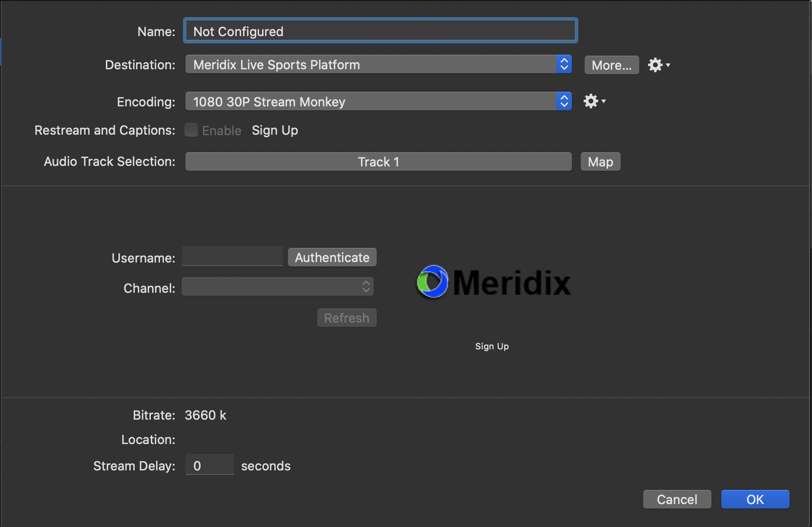This screenshot has height=527, width=812.
Task: Enable Restream and Captions checkbox
Action: 191,130
